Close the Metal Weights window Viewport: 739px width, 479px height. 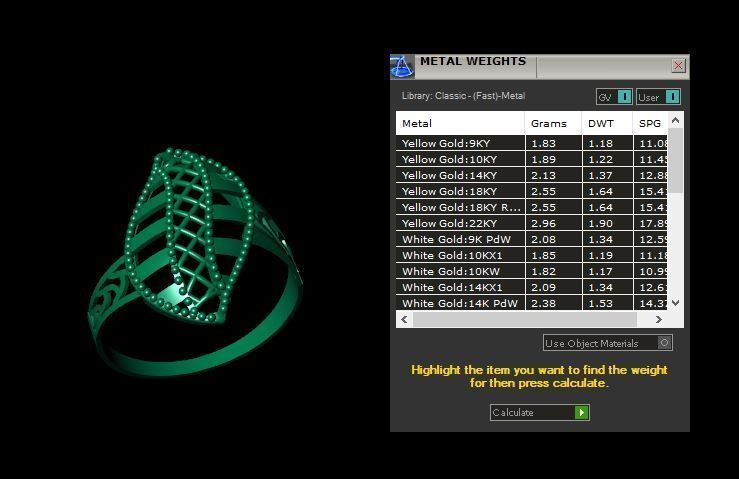pyautogui.click(x=678, y=66)
